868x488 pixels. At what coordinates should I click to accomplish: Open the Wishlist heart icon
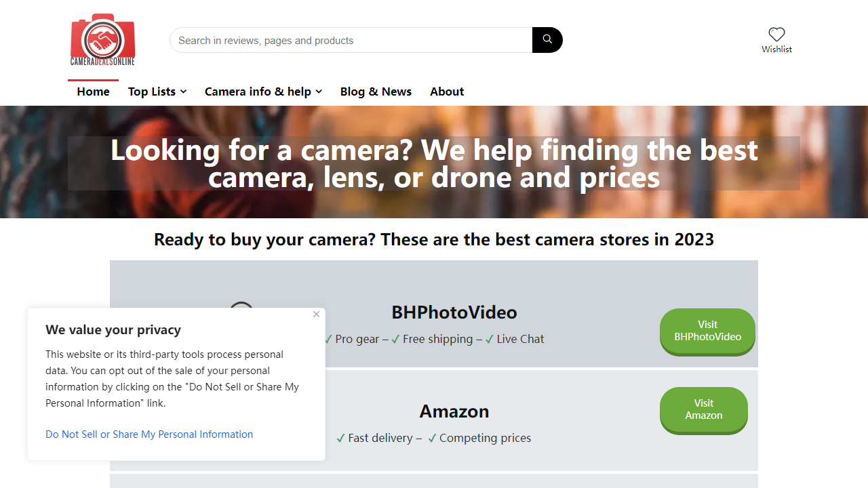point(776,34)
